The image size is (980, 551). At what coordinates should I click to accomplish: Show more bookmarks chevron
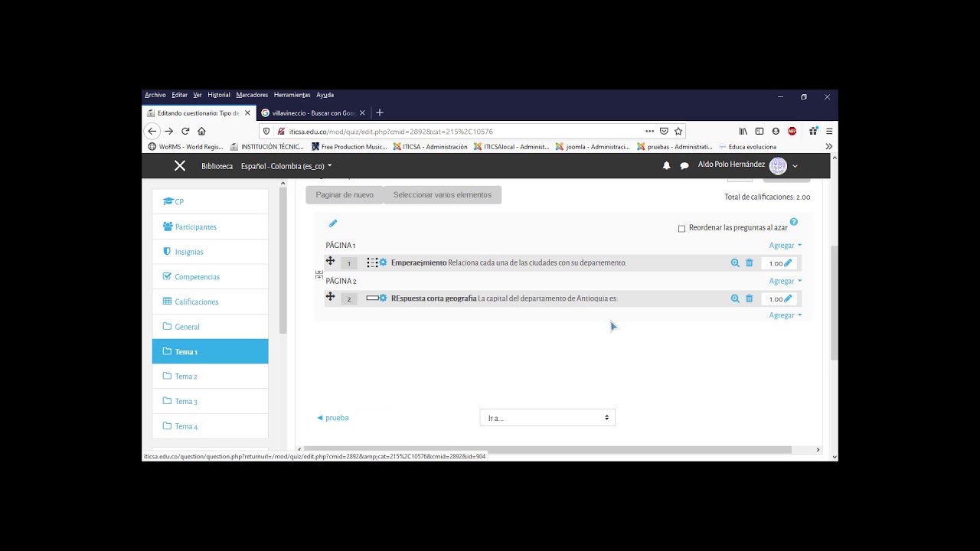(x=828, y=146)
